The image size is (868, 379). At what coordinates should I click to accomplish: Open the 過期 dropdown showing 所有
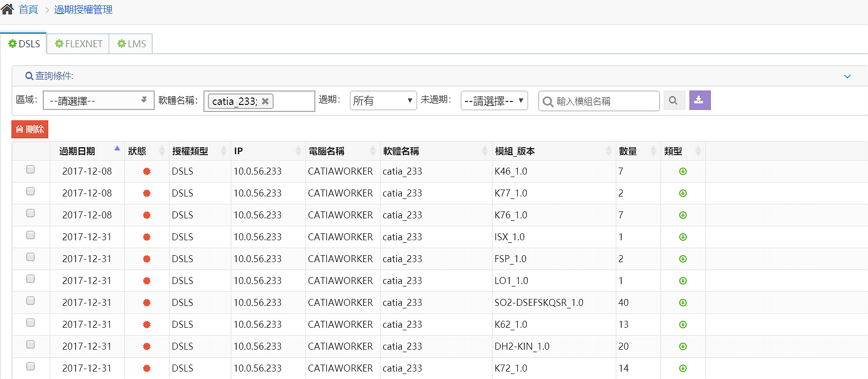click(383, 100)
